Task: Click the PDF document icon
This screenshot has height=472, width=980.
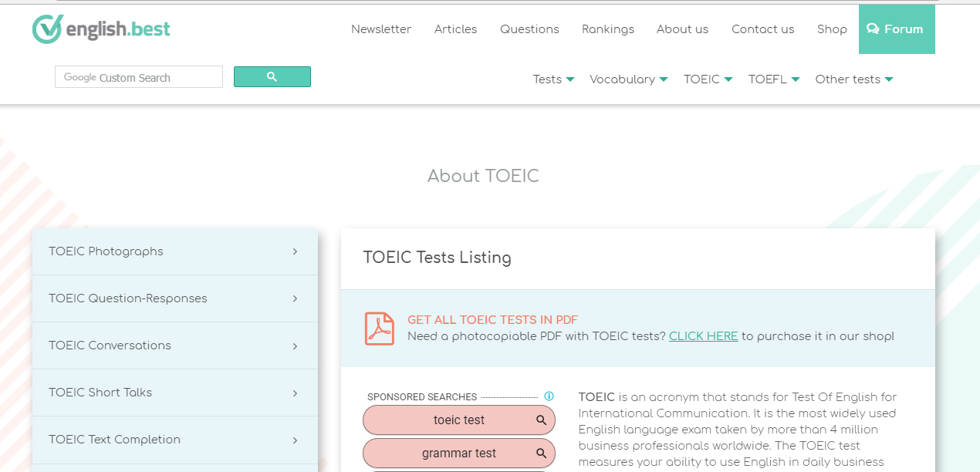Action: 379,329
